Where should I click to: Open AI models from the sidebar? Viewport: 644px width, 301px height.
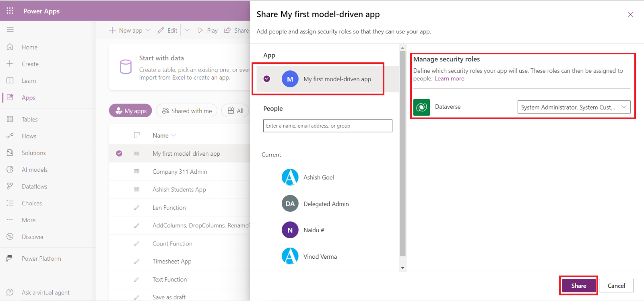(34, 170)
